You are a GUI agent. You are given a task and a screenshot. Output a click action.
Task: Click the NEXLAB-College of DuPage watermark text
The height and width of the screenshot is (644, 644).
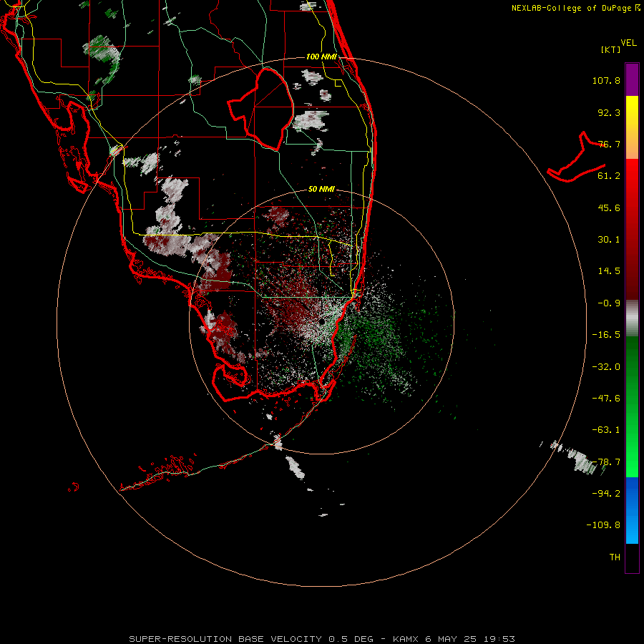(x=576, y=8)
